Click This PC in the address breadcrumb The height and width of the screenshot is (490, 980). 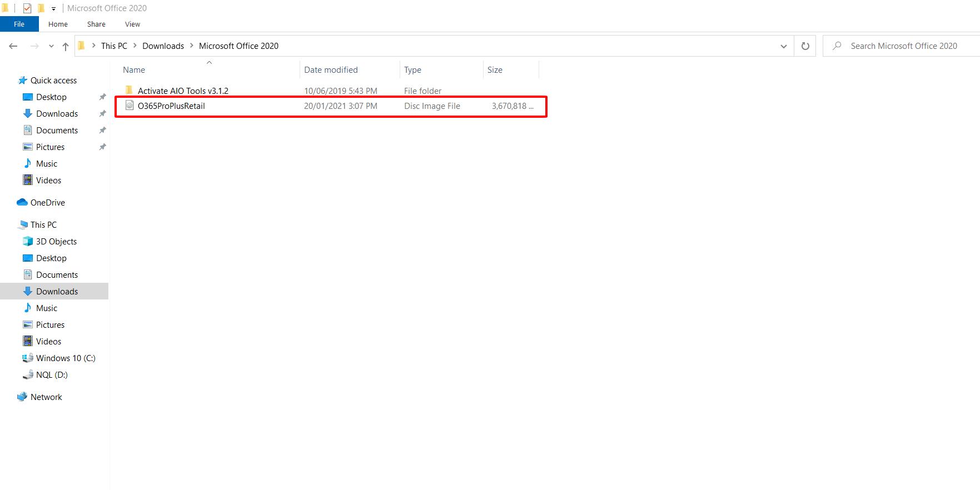click(114, 46)
